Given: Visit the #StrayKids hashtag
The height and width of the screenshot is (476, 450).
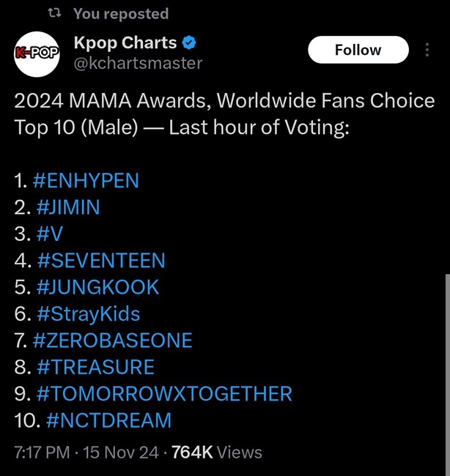Looking at the screenshot, I should point(87,314).
